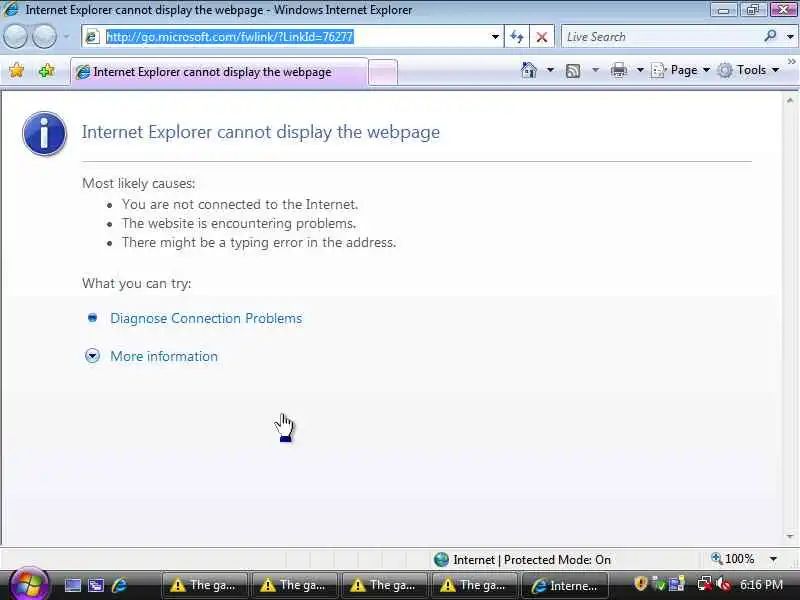This screenshot has width=800, height=600.
Task: Click the search magnifier icon
Action: pos(770,36)
